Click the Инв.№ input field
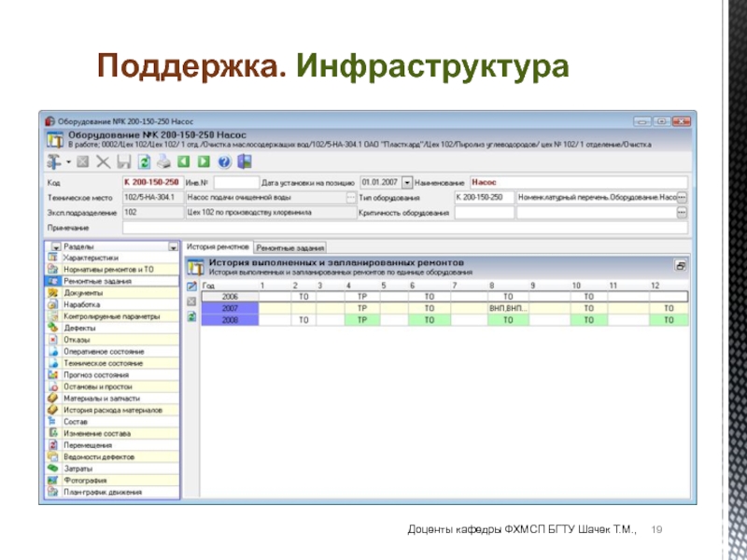The width and height of the screenshot is (747, 560). [236, 183]
